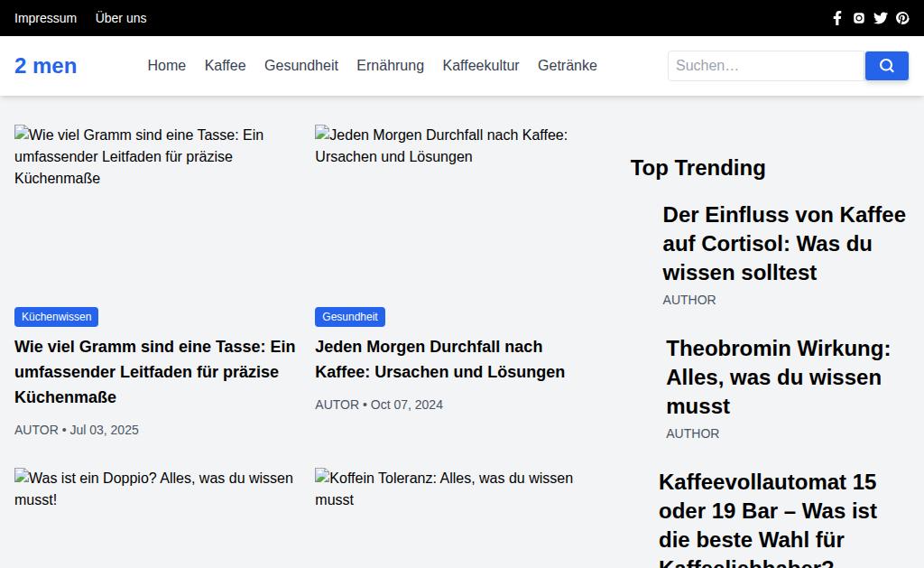Image resolution: width=924 pixels, height=568 pixels.
Task: Open the Facebook social icon
Action: coord(837,18)
